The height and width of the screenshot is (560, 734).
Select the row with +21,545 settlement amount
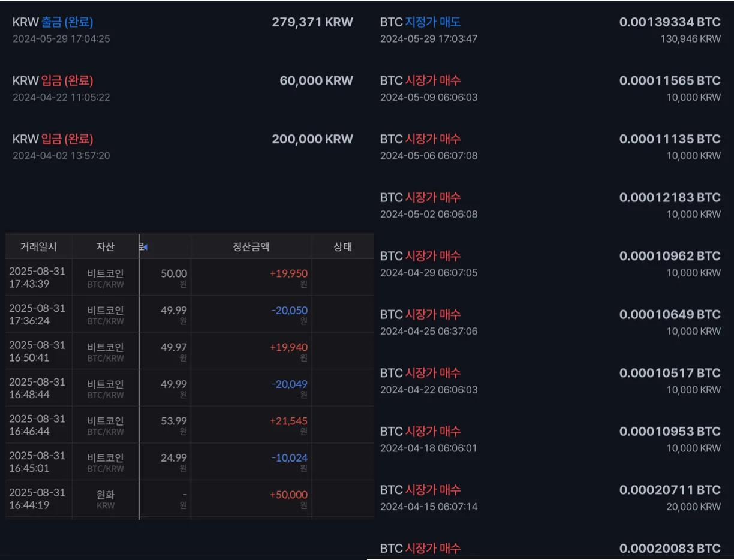pyautogui.click(x=189, y=425)
